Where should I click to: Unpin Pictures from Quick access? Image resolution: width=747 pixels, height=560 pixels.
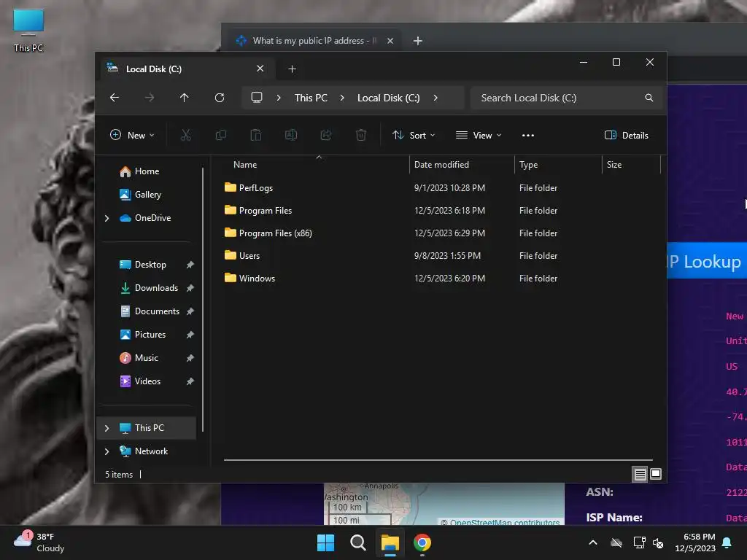[x=190, y=335]
